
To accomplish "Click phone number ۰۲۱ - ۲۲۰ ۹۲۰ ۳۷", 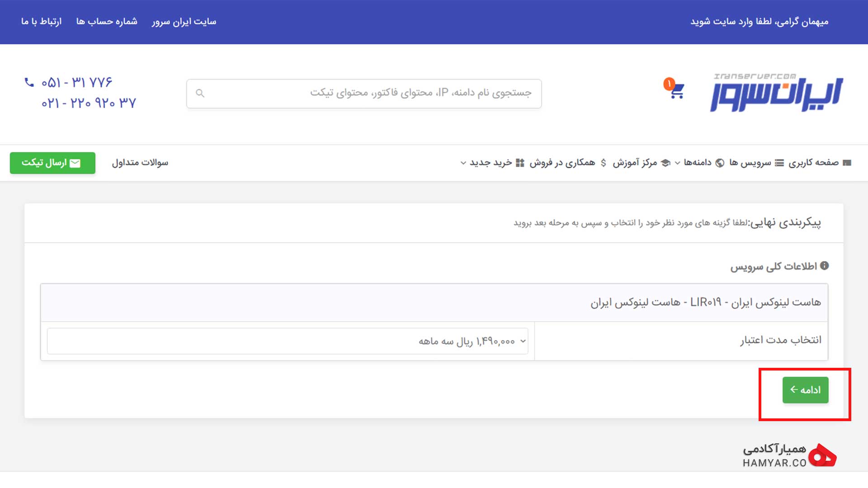I will point(89,103).
